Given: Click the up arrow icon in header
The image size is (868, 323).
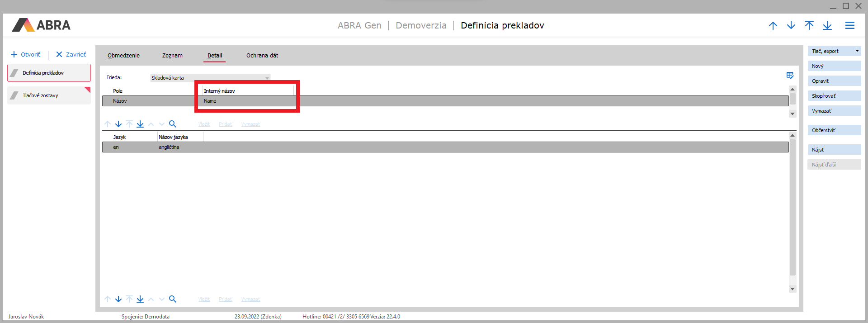Looking at the screenshot, I should click(x=773, y=26).
